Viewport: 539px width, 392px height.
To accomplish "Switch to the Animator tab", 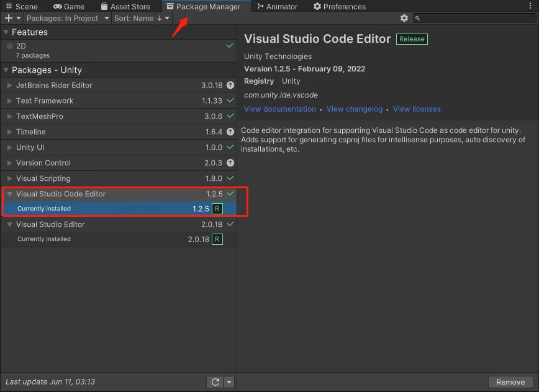I will click(278, 7).
